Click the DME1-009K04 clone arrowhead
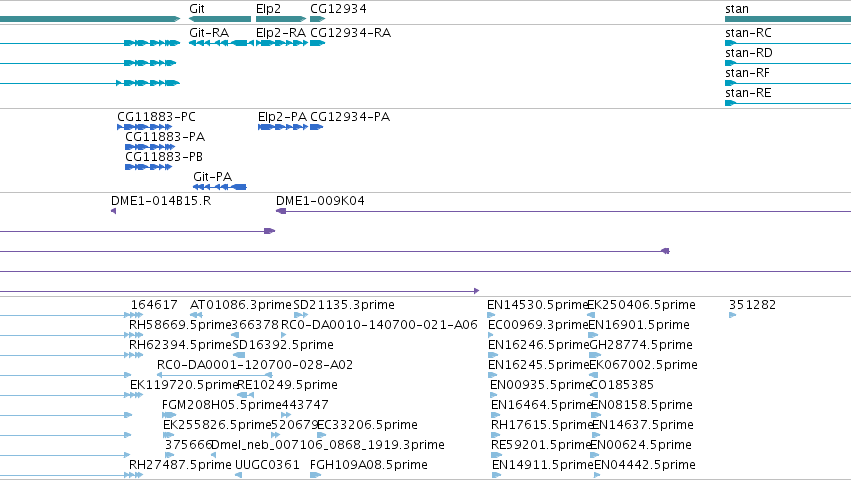The height and width of the screenshot is (480, 851). click(x=281, y=211)
